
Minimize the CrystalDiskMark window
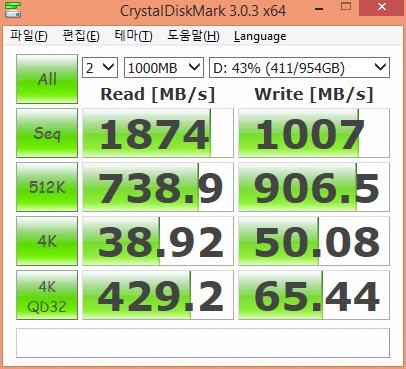pos(319,9)
